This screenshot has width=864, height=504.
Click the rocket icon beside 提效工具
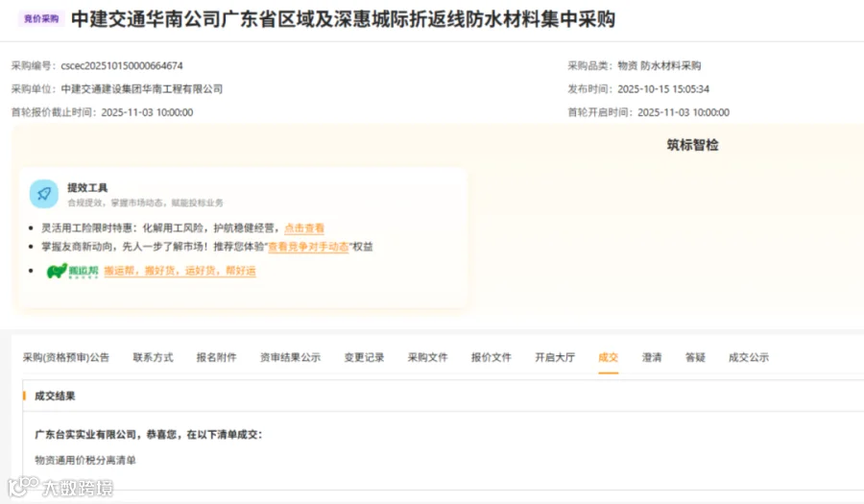[x=43, y=193]
